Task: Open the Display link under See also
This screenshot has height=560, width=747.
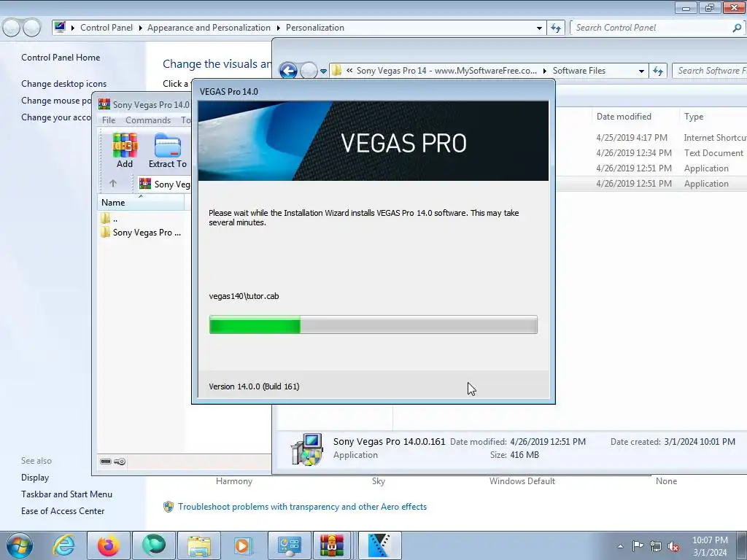Action: 35,478
